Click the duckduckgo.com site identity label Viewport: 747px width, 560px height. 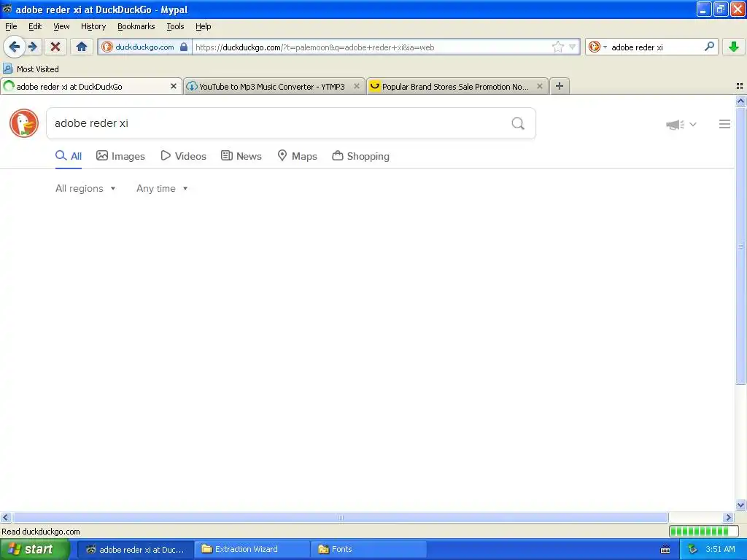[144, 47]
